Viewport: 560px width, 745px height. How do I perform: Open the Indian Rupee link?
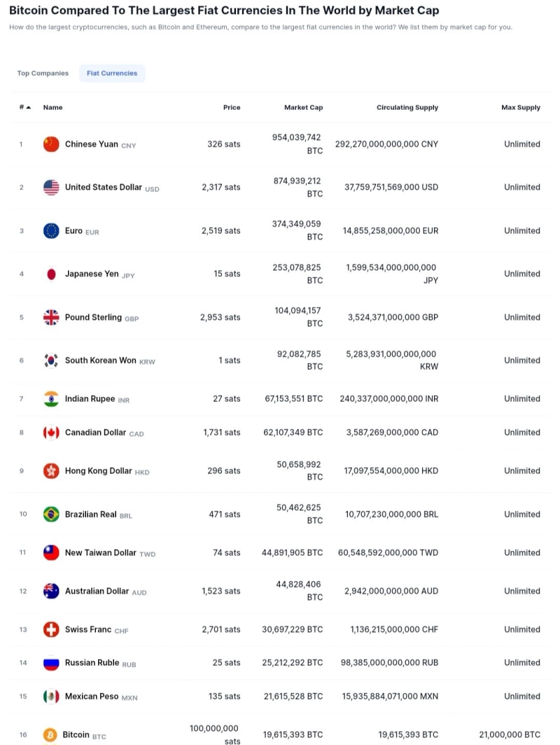[x=90, y=399]
